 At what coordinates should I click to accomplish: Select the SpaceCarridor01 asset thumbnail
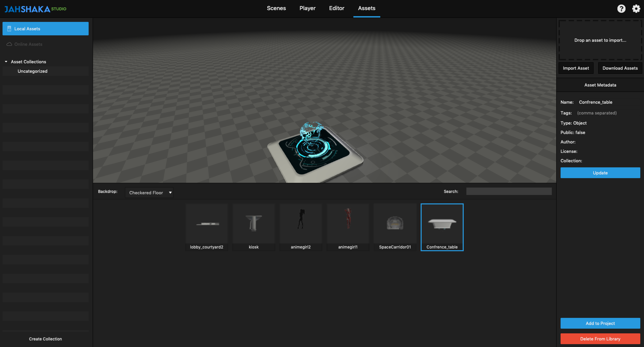pos(395,227)
